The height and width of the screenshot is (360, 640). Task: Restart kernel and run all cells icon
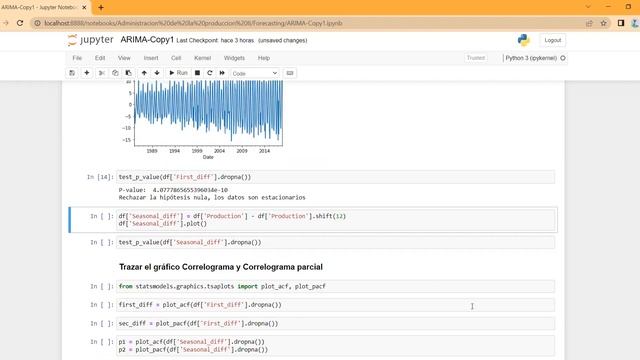tap(222, 73)
